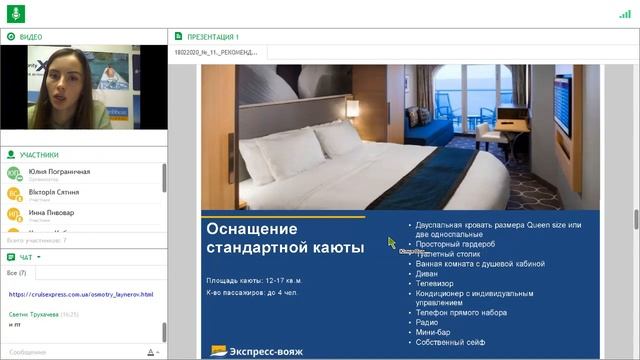Click the bullet Собственный сейф

coord(450,342)
